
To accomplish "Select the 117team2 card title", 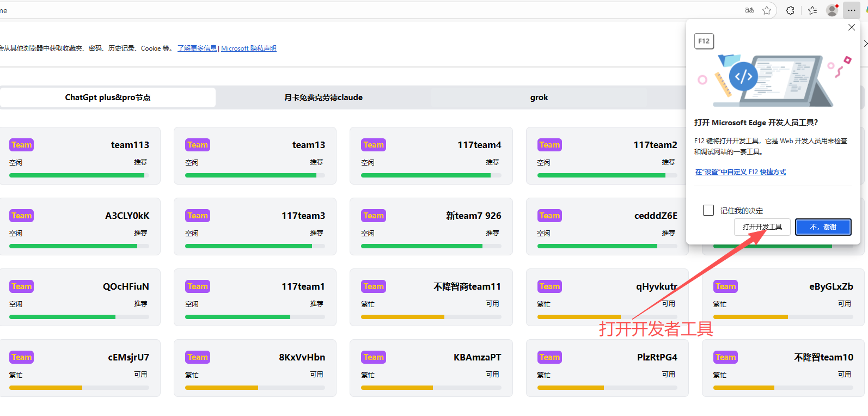I will coord(656,145).
